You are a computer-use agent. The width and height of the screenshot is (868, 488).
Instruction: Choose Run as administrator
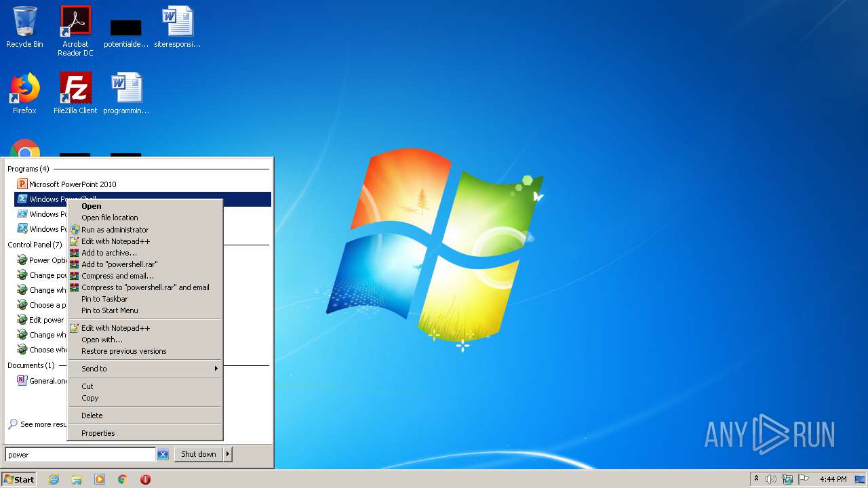[x=145, y=230]
